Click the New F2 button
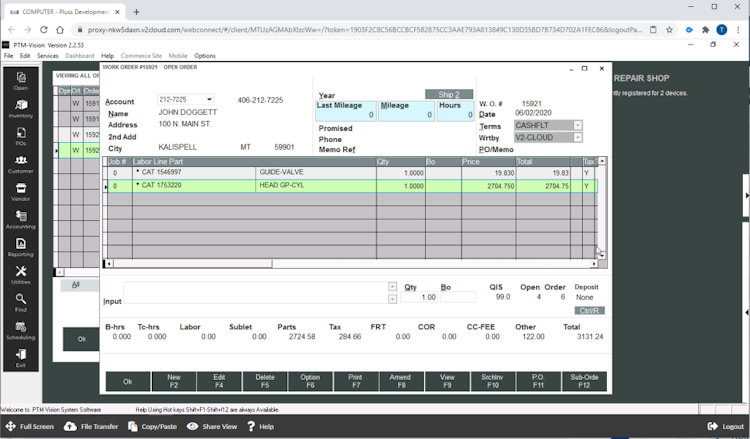Image resolution: width=750 pixels, height=439 pixels. coord(174,382)
